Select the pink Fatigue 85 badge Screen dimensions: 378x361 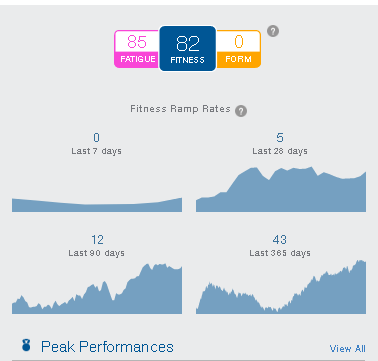coord(137,49)
